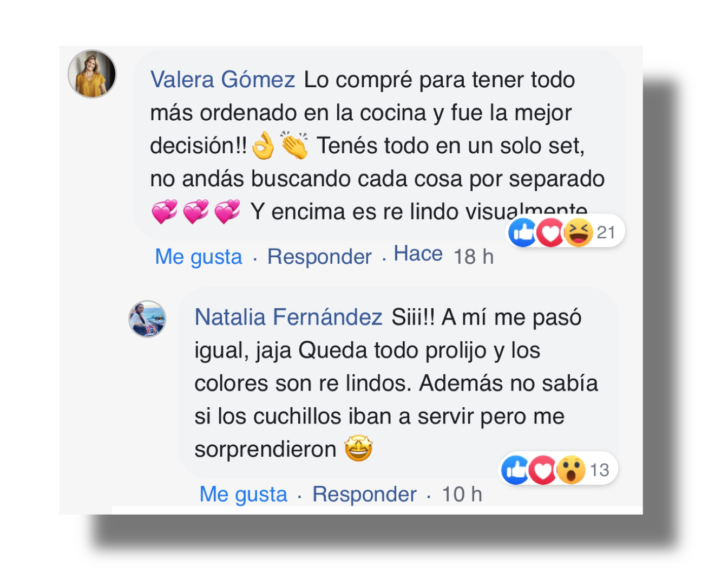The width and height of the screenshot is (728, 585).
Task: Click the laughing face reaction on Valera's comment
Action: 578,233
